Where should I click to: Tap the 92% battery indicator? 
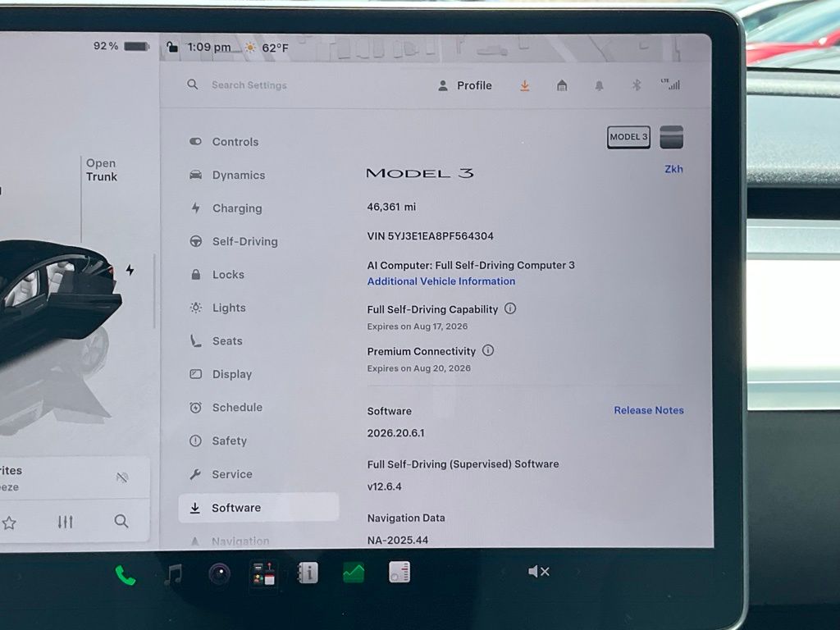tap(121, 46)
